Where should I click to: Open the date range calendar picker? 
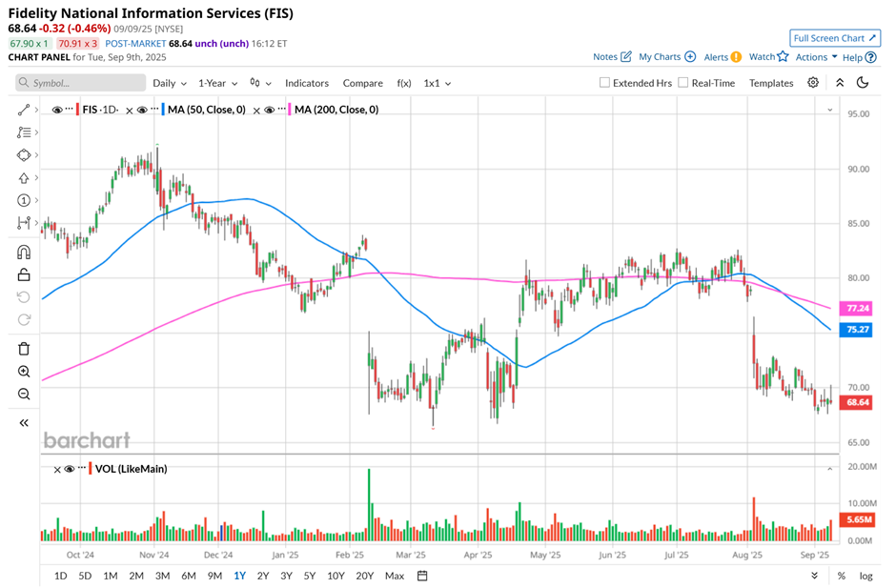point(422,576)
